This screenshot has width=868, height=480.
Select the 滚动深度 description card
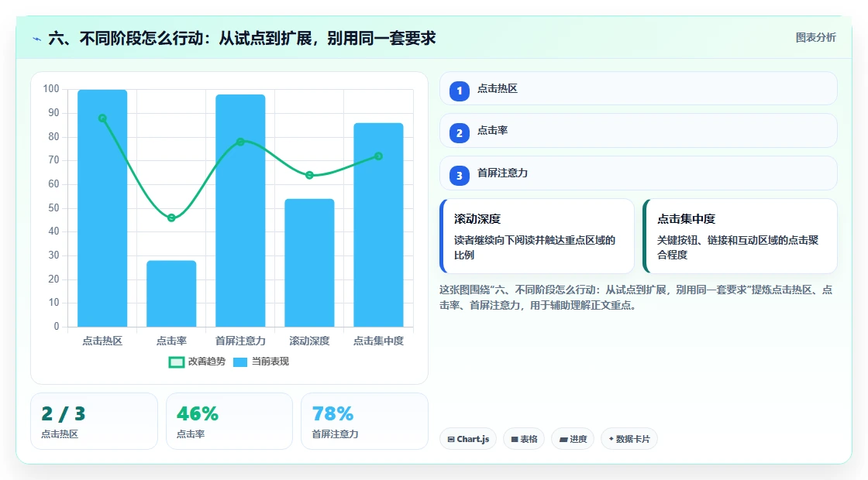(537, 236)
